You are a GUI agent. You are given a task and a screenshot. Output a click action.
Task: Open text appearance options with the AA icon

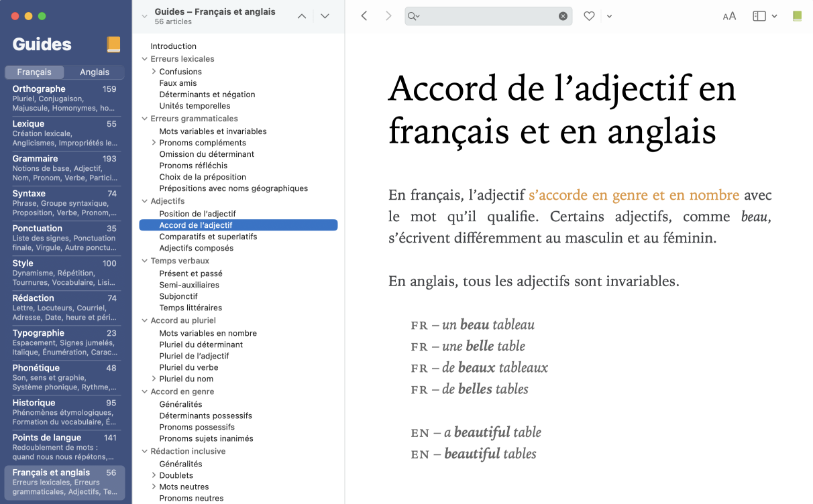(729, 15)
